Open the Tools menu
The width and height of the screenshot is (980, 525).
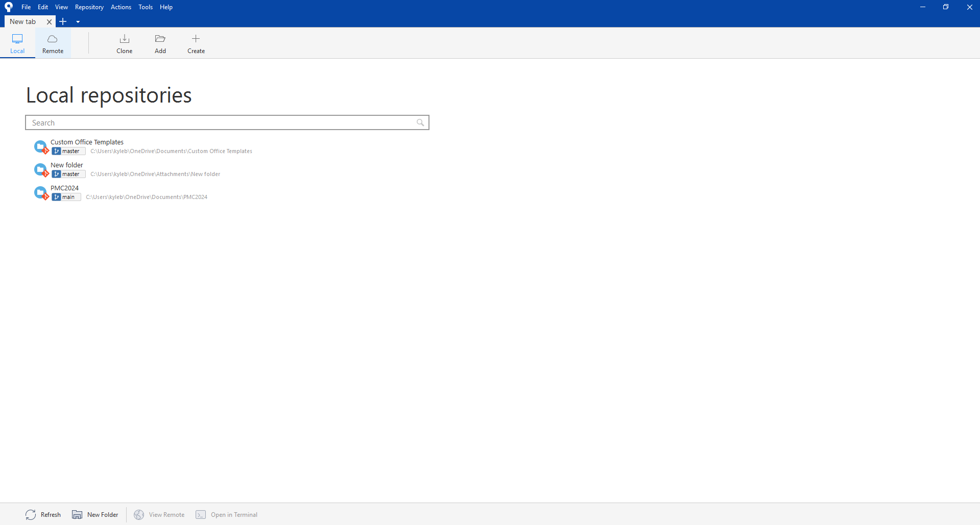point(146,7)
